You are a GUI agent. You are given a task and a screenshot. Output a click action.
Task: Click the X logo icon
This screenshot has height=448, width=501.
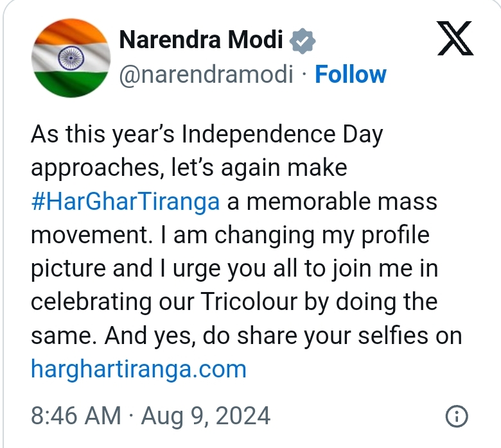[455, 38]
